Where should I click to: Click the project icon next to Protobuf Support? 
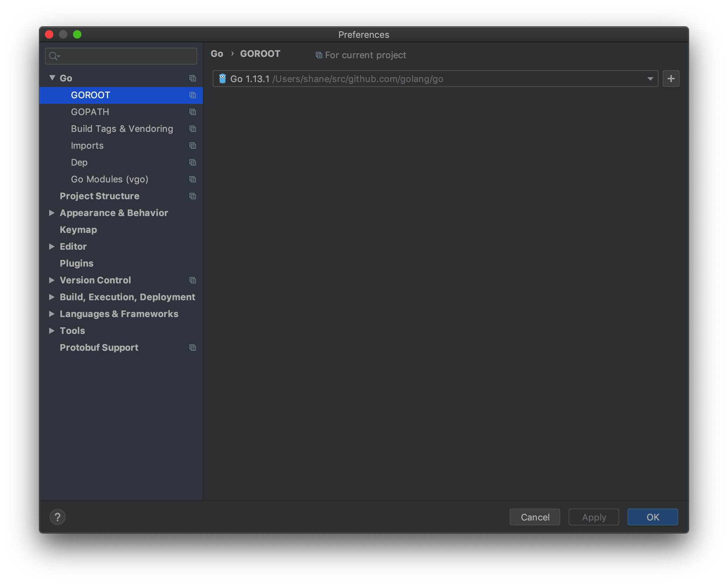point(192,348)
